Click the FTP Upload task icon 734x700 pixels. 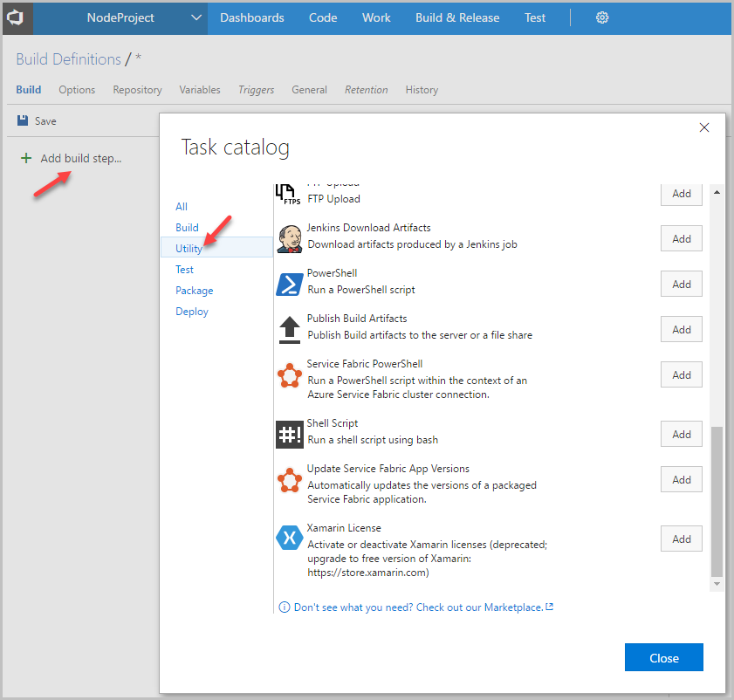(288, 194)
